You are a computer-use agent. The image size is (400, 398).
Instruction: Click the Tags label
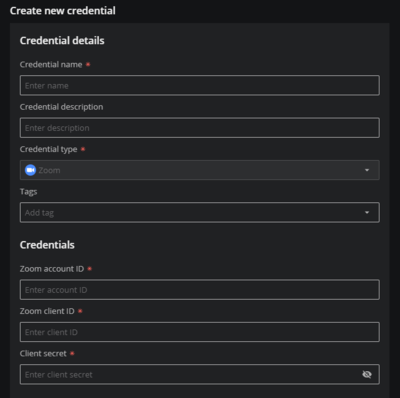pos(28,192)
